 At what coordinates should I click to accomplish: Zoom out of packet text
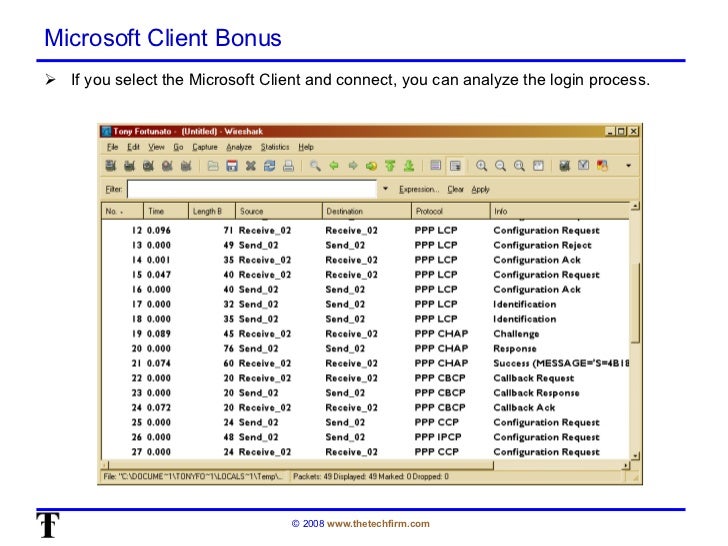(500, 166)
